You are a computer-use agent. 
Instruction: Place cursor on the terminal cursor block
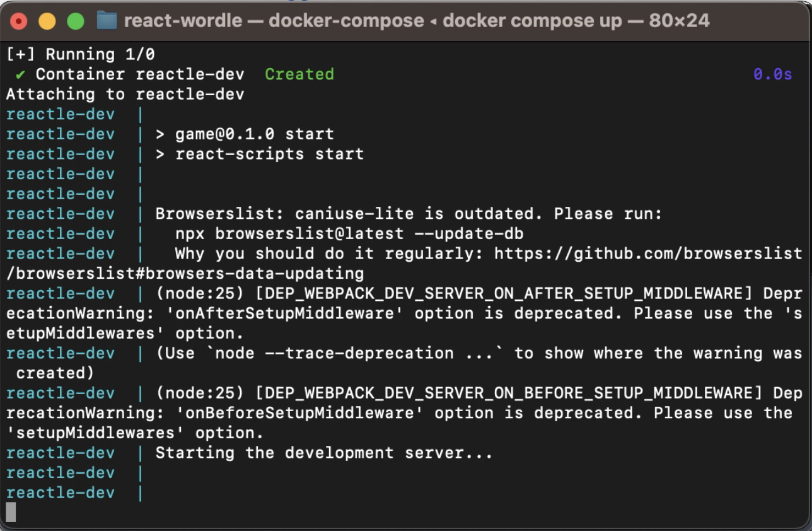pos(11,511)
